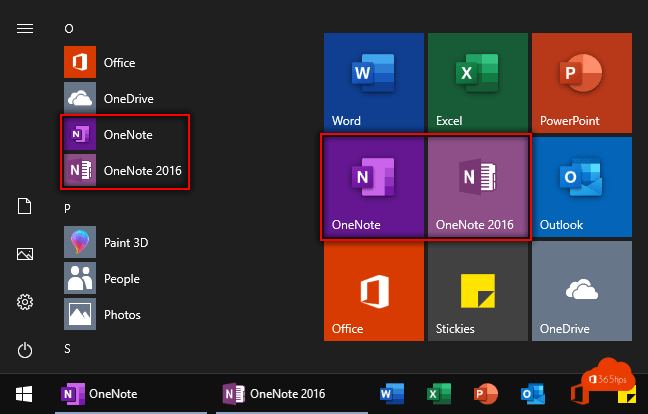The width and height of the screenshot is (648, 414).
Task: Open OneNote in the app list
Action: (x=108, y=134)
